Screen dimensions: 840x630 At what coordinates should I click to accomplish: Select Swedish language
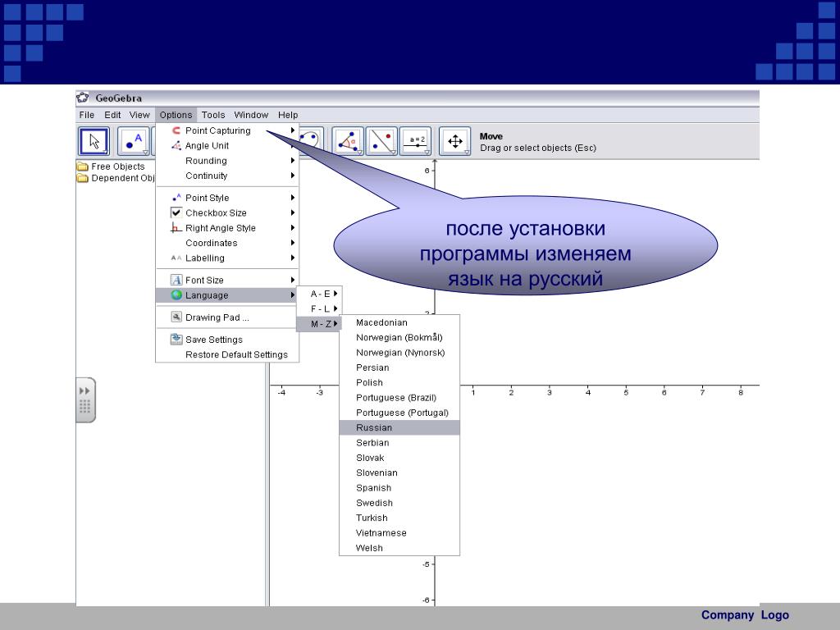tap(399, 503)
